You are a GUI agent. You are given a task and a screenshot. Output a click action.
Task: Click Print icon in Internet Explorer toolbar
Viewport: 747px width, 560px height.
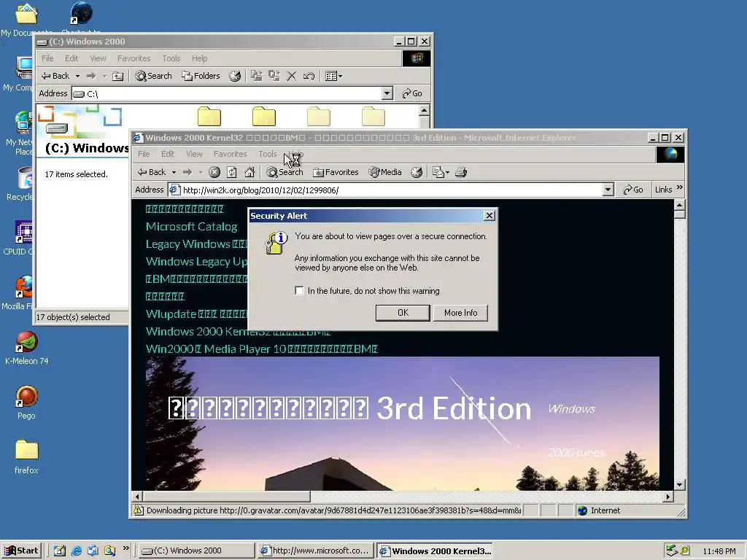pos(461,172)
